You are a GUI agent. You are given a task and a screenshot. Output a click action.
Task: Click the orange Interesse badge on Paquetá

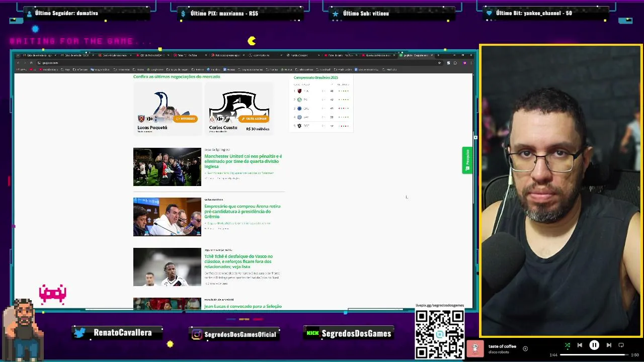click(x=185, y=119)
